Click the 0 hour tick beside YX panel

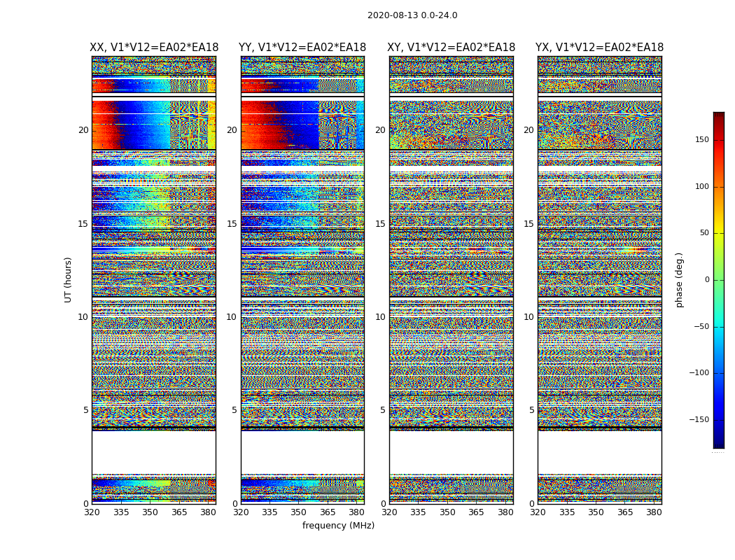coord(531,504)
